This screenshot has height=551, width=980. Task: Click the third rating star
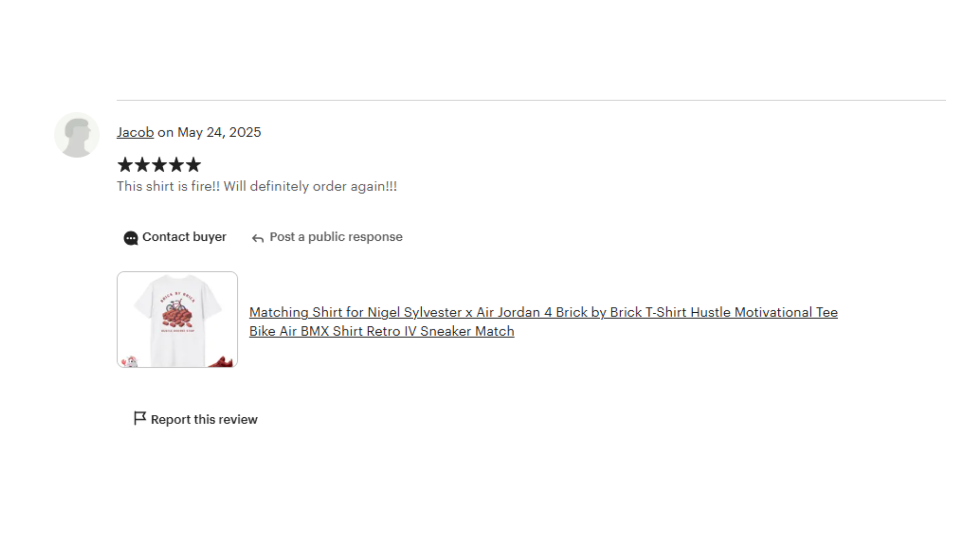click(159, 165)
